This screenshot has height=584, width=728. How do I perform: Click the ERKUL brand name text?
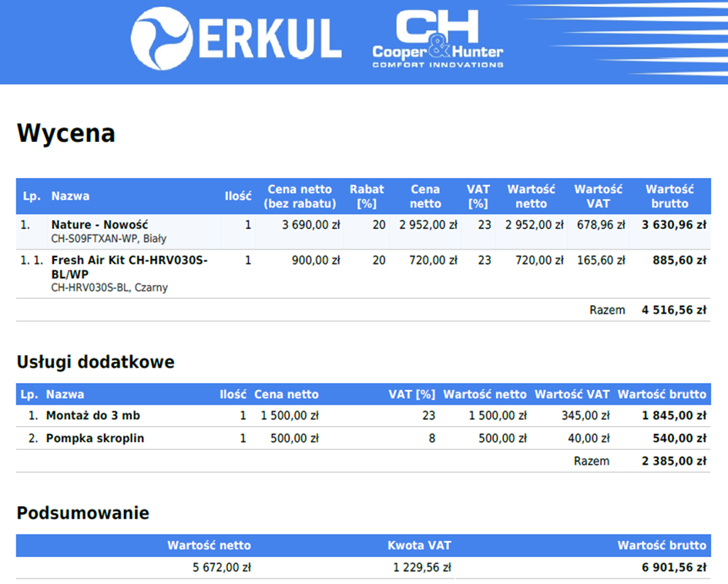point(270,39)
